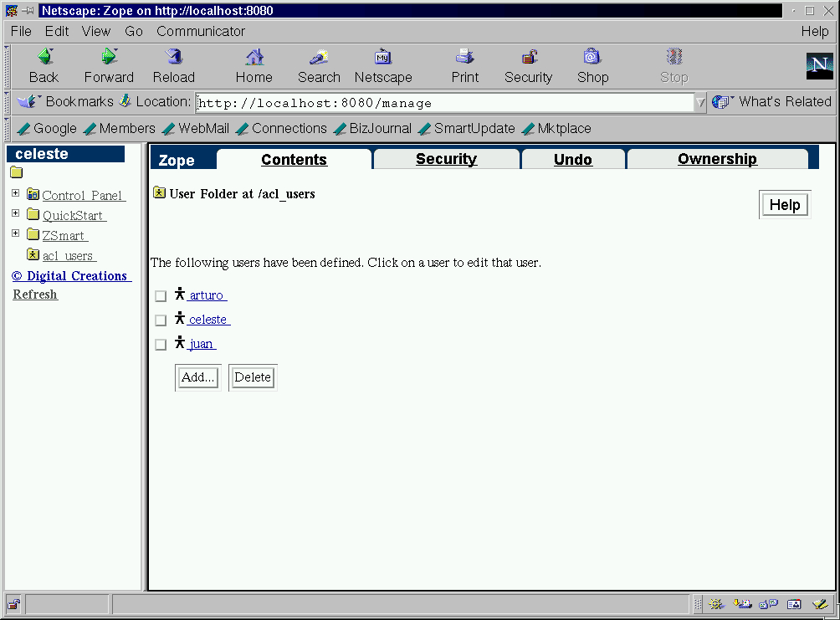Check the juan user checkbox
This screenshot has height=620, width=840.
click(161, 345)
